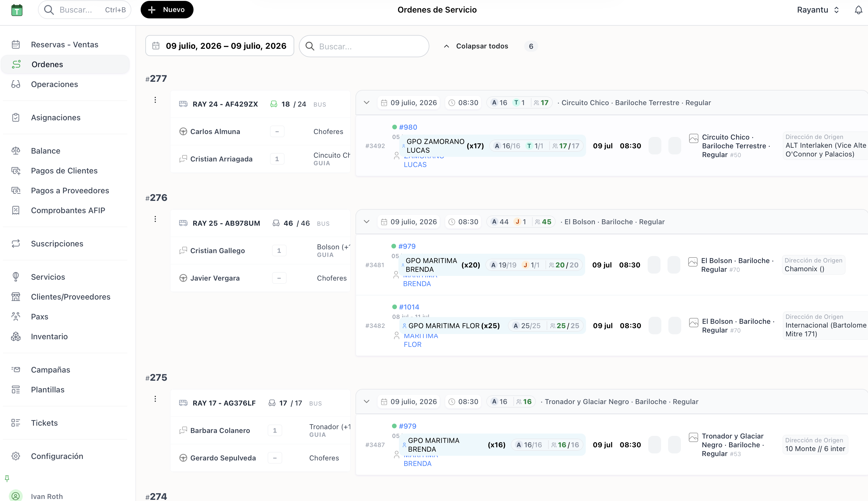The height and width of the screenshot is (501, 868).
Task: Select Ordenes in the sidebar
Action: 65,64
